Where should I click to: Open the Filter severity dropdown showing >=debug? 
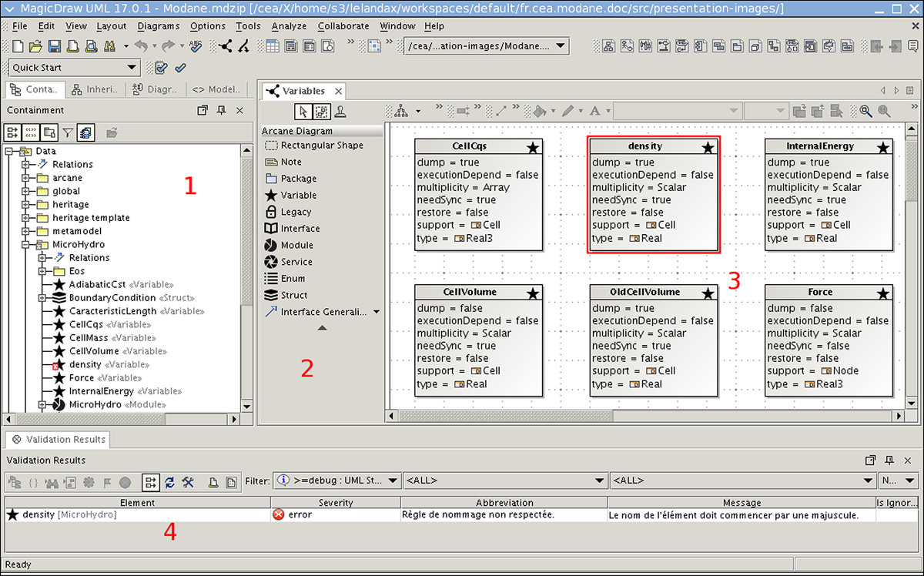pyautogui.click(x=336, y=481)
